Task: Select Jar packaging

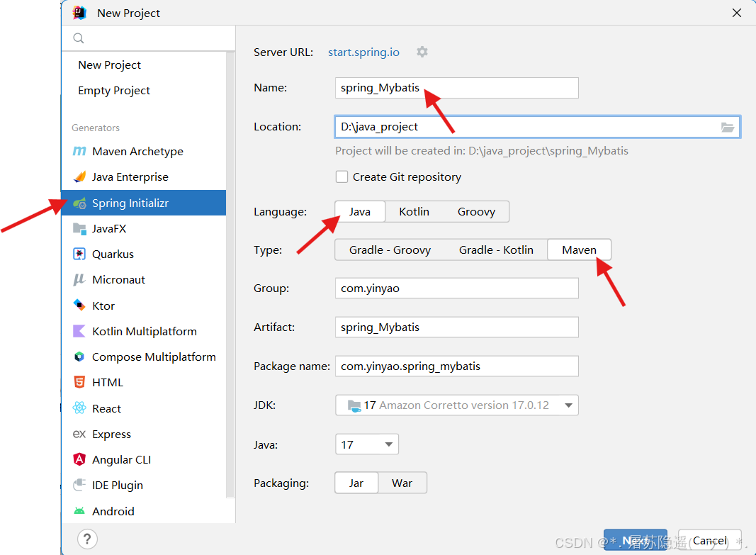Action: (356, 483)
